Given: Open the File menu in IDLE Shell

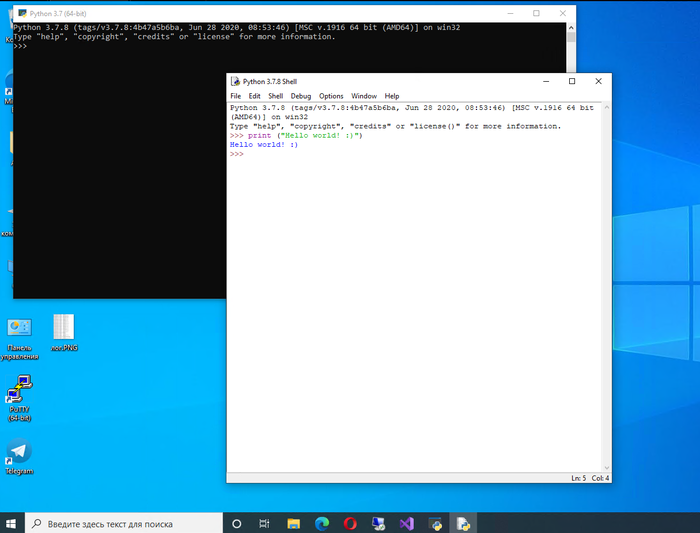Looking at the screenshot, I should [x=235, y=96].
